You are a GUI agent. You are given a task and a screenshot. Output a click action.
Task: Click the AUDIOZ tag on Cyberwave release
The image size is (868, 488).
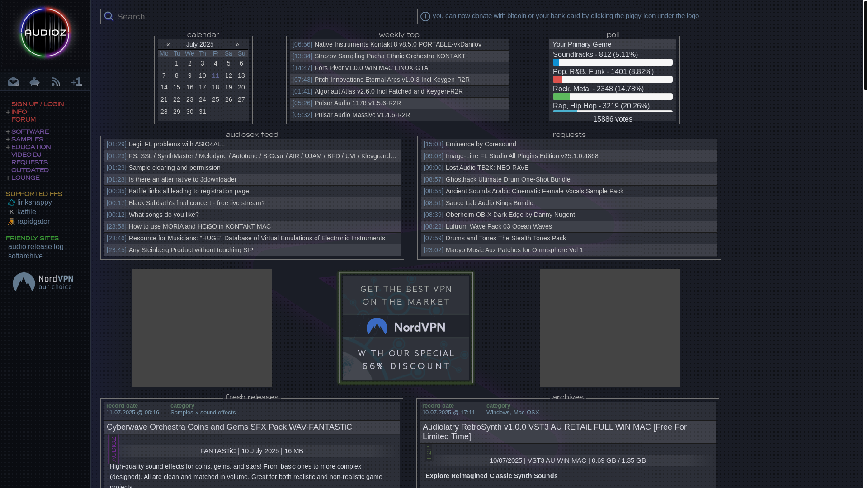113,449
